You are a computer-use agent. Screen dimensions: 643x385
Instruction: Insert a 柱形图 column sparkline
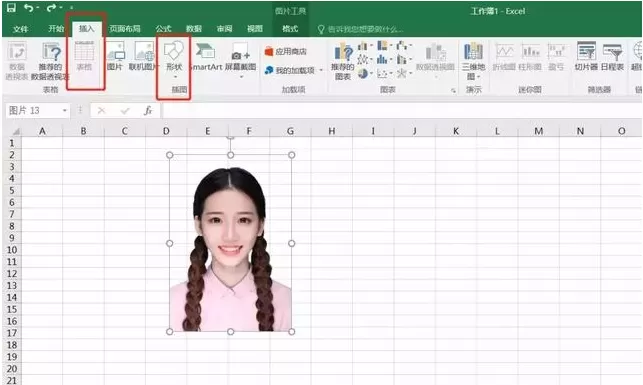530,57
